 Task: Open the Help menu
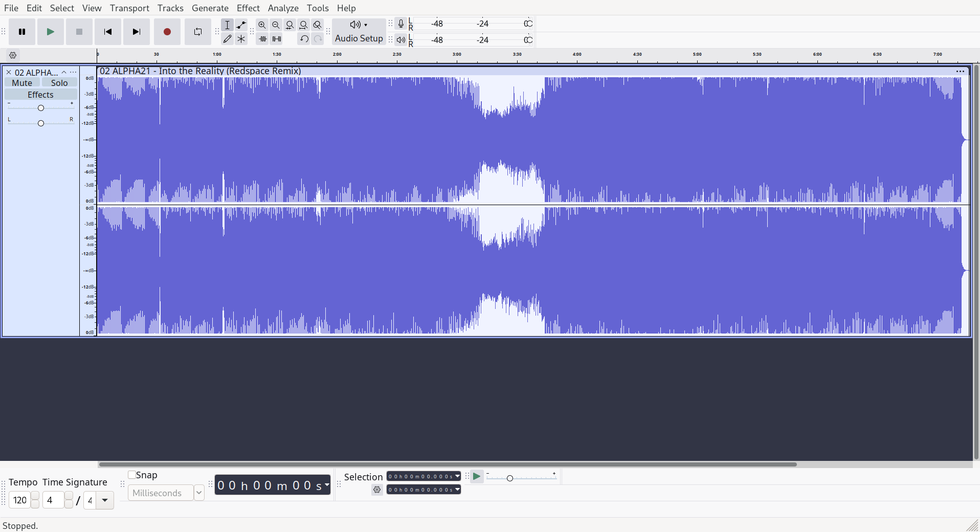pyautogui.click(x=346, y=8)
